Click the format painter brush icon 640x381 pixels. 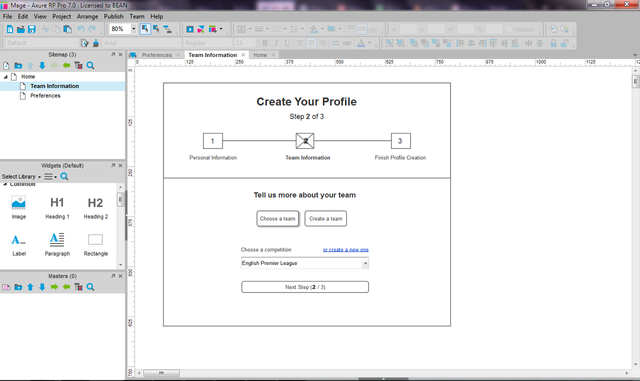[x=96, y=43]
